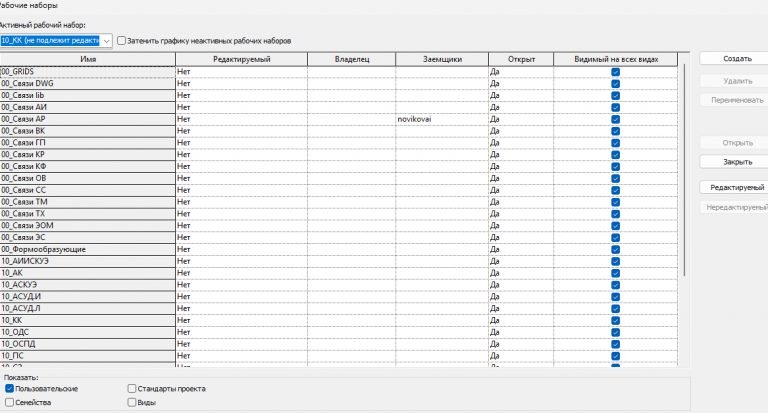Uncheck visibility for 10_КК row
This screenshot has height=413, width=768.
point(616,320)
